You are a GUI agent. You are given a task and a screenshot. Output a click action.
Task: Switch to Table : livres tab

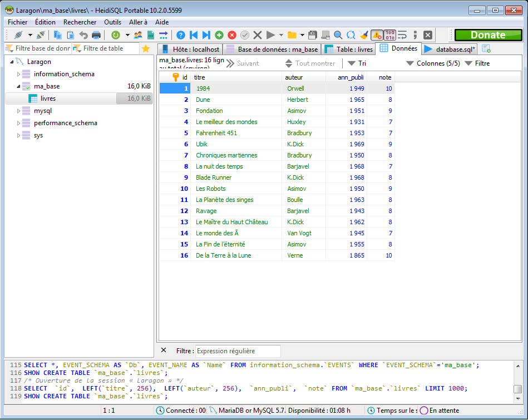(348, 49)
